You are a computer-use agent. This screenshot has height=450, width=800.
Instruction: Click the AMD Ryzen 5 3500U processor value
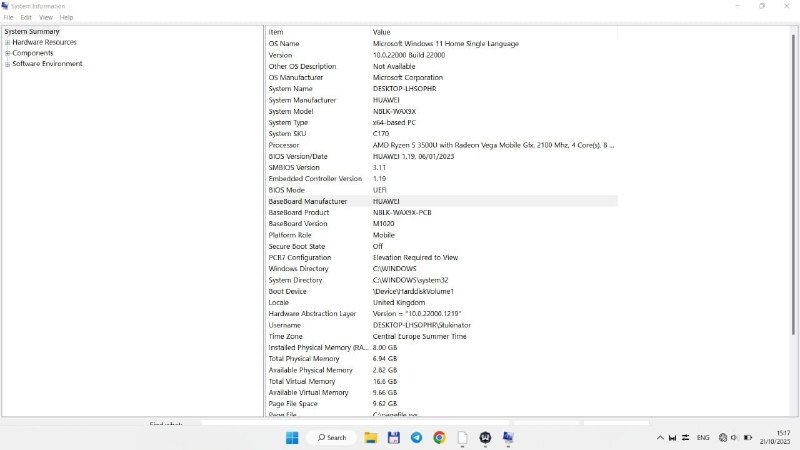click(493, 145)
